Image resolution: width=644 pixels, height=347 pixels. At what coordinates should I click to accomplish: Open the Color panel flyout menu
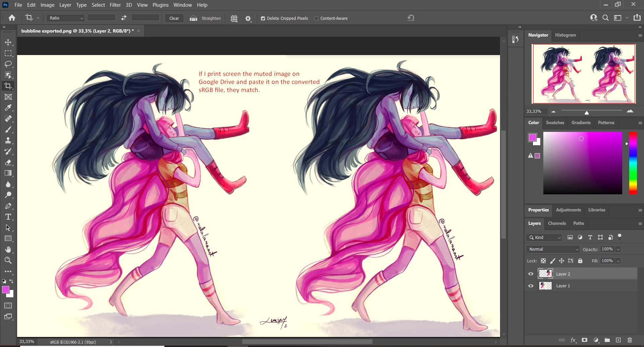coord(640,123)
